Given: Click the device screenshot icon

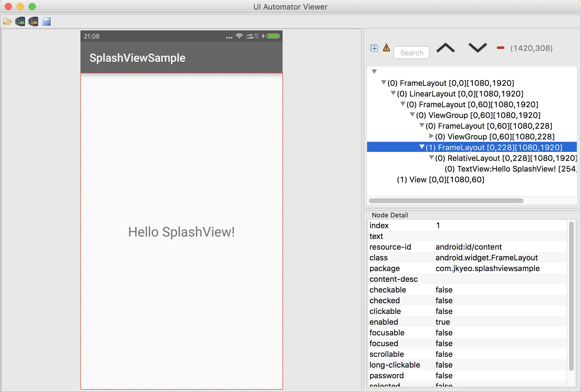Looking at the screenshot, I should 20,21.
